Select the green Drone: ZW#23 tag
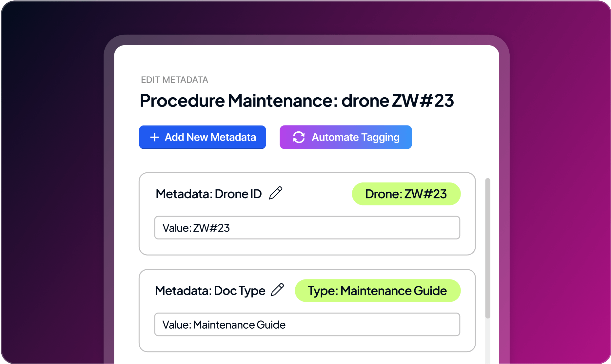 coord(406,194)
